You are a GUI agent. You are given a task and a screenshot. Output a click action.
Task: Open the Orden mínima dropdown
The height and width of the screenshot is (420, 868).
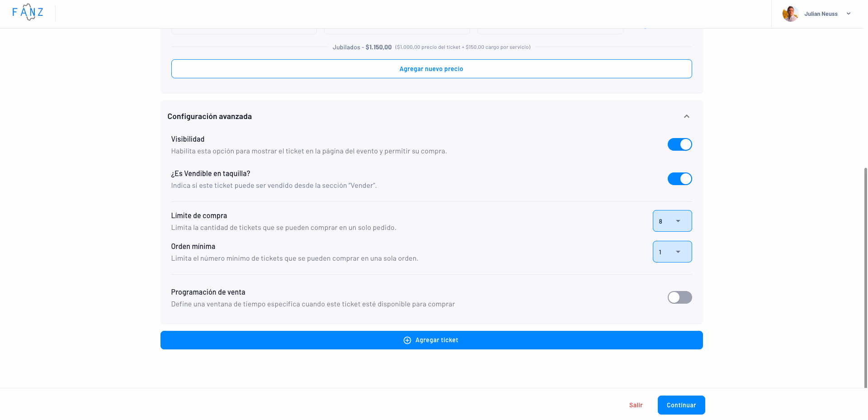[x=672, y=252]
